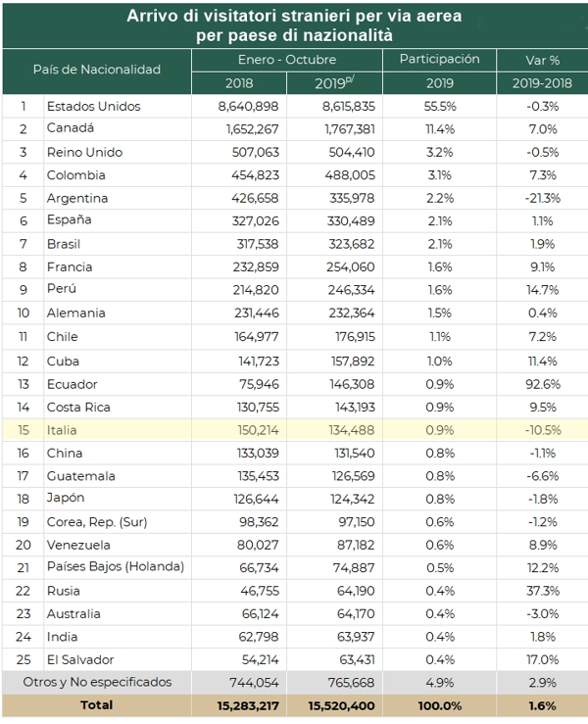
Task: Select the "País de Nacionalidad" column header
Action: tap(96, 71)
